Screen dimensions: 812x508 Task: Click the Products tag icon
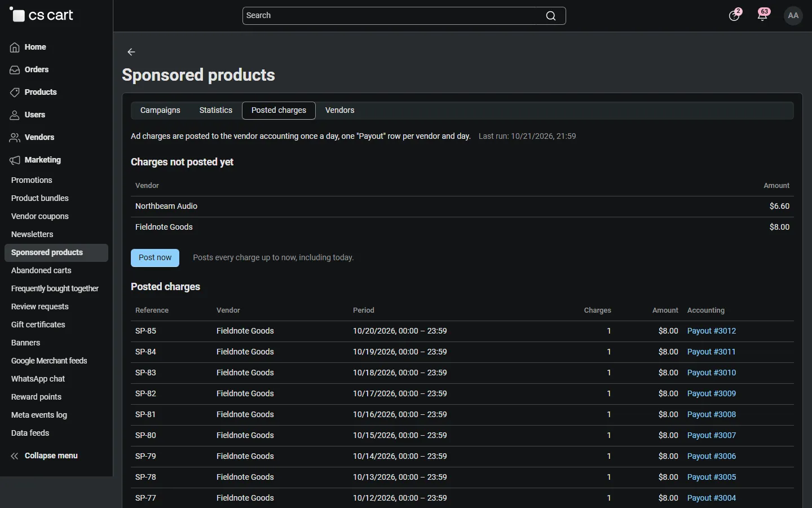pos(15,93)
